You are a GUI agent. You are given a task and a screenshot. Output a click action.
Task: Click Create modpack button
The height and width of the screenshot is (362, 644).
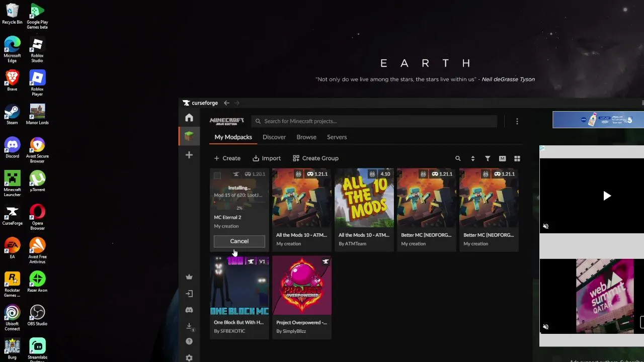tap(227, 158)
